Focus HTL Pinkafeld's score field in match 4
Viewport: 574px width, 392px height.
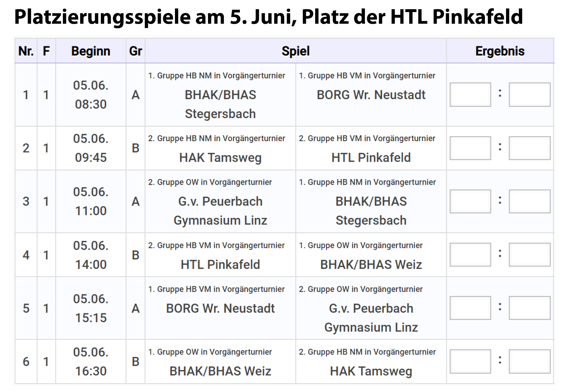click(470, 255)
